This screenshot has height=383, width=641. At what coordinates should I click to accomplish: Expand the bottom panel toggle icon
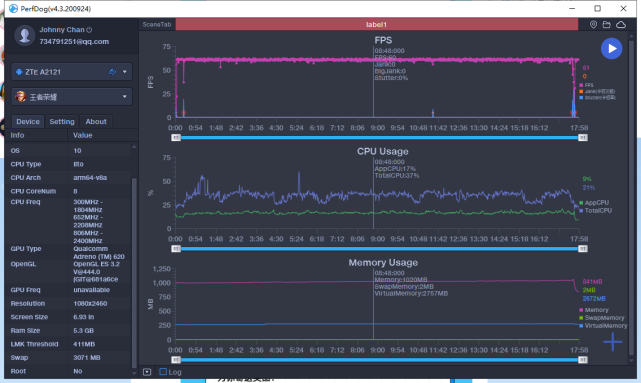pyautogui.click(x=147, y=372)
